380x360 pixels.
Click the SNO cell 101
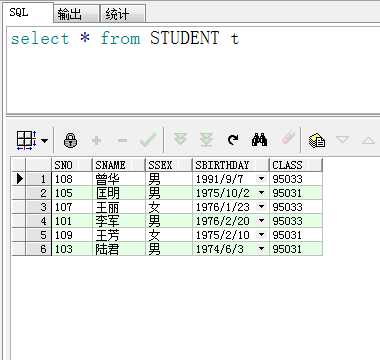(x=72, y=221)
